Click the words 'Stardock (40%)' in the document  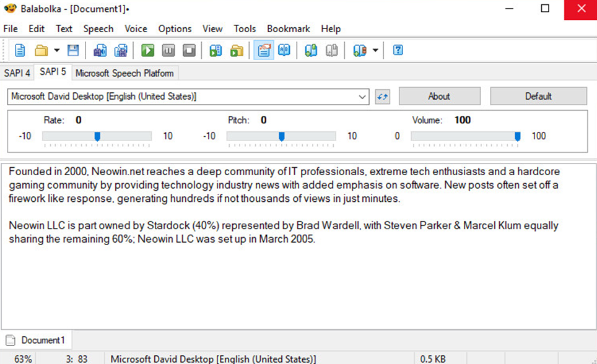coord(183,226)
